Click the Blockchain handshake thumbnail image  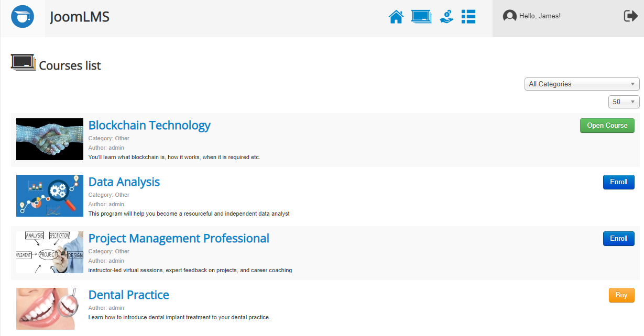coord(50,139)
